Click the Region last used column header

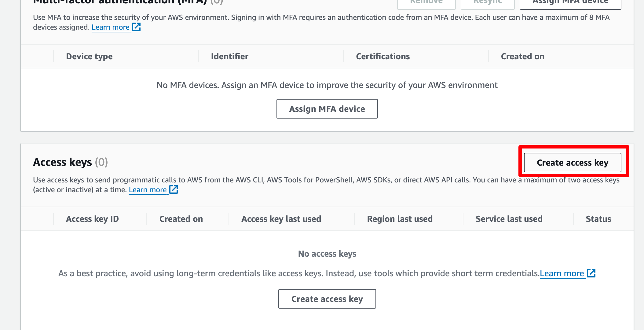400,219
